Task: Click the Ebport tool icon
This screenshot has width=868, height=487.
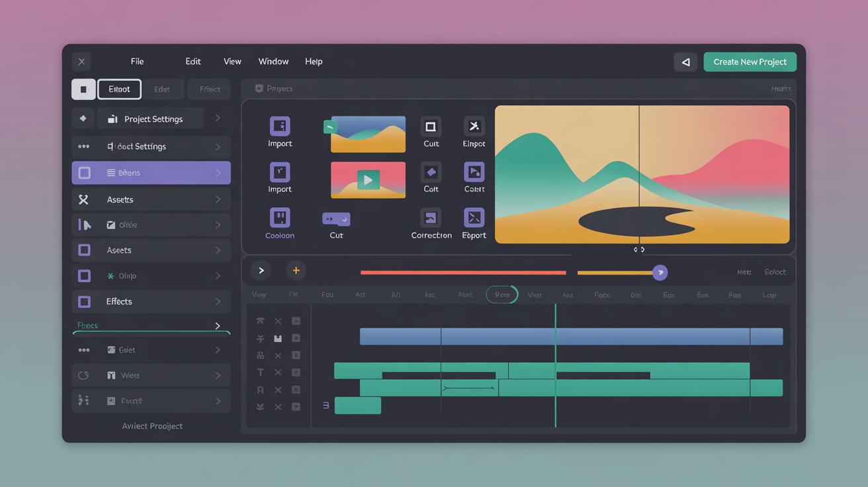Action: click(x=474, y=218)
